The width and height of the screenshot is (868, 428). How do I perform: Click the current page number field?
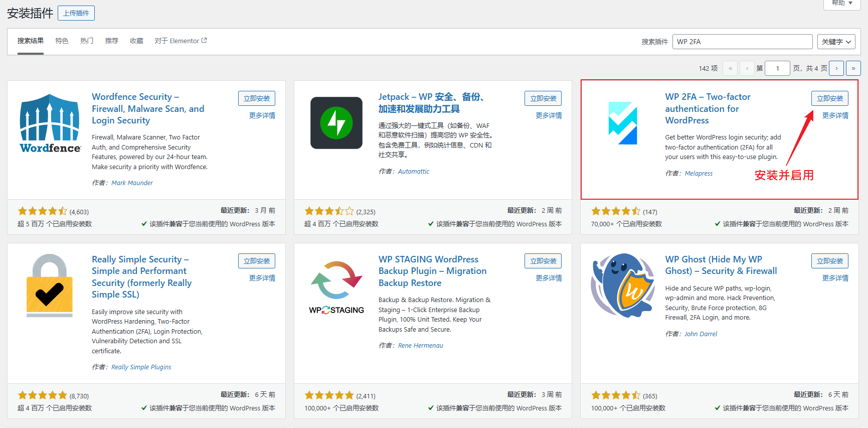click(x=777, y=68)
